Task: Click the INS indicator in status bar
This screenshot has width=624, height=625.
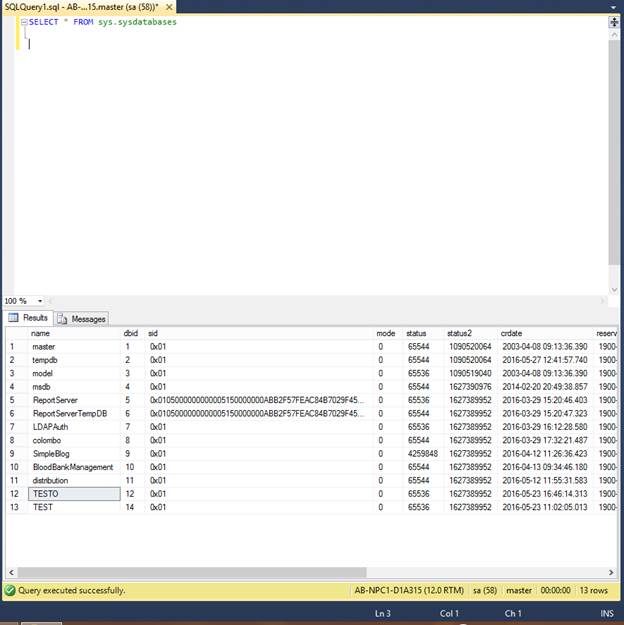Action: click(607, 613)
